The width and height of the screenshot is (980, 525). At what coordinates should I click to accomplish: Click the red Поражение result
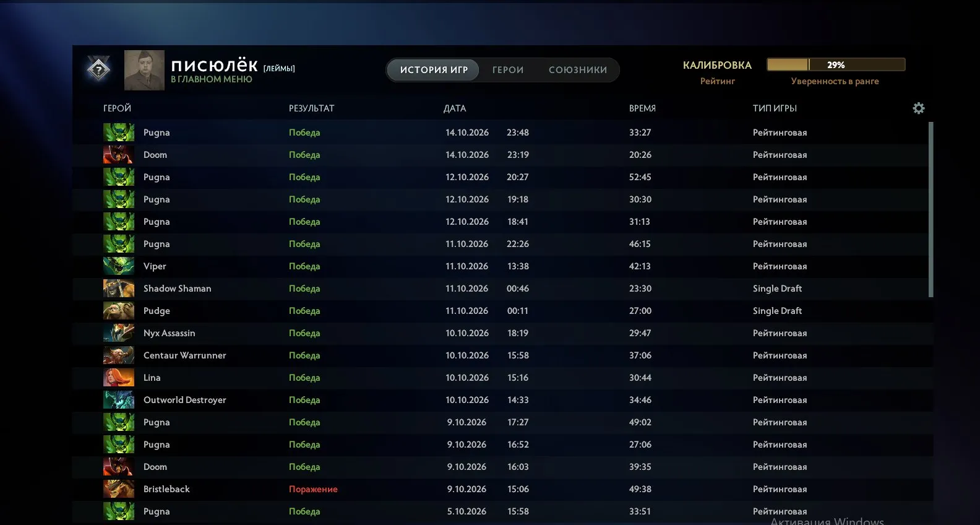pos(313,489)
